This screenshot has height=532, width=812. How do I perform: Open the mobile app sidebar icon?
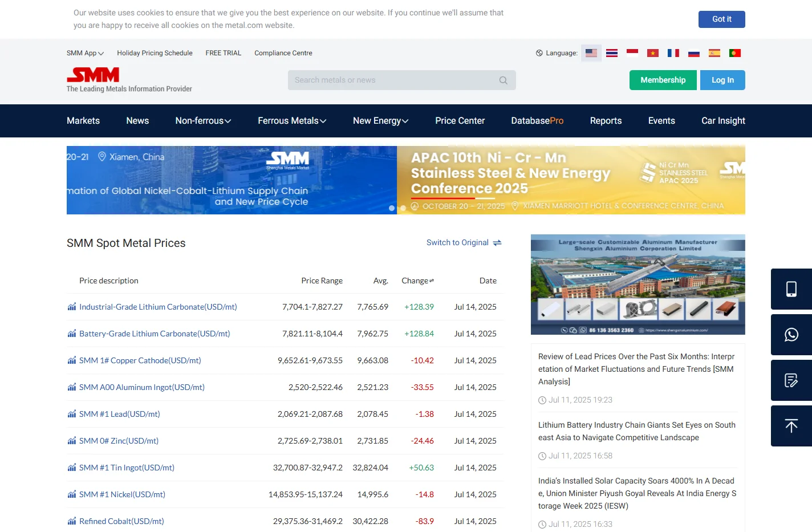pyautogui.click(x=791, y=289)
